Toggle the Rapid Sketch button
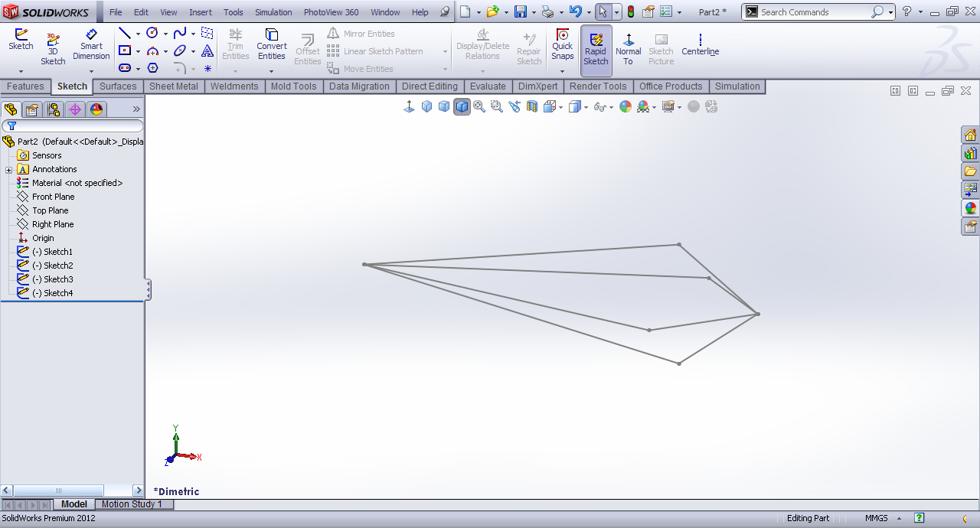 tap(596, 50)
